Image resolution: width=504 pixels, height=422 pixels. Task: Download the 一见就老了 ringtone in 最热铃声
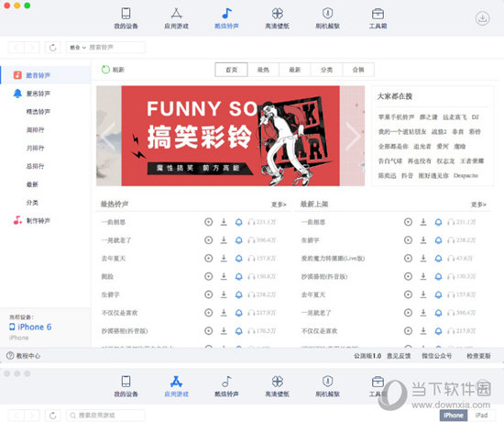[x=224, y=240]
